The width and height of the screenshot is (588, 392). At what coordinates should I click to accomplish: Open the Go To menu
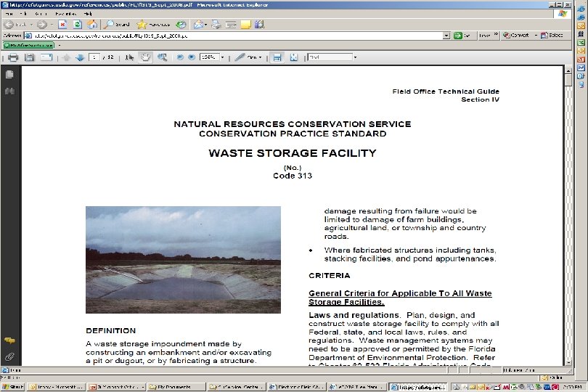(41, 14)
